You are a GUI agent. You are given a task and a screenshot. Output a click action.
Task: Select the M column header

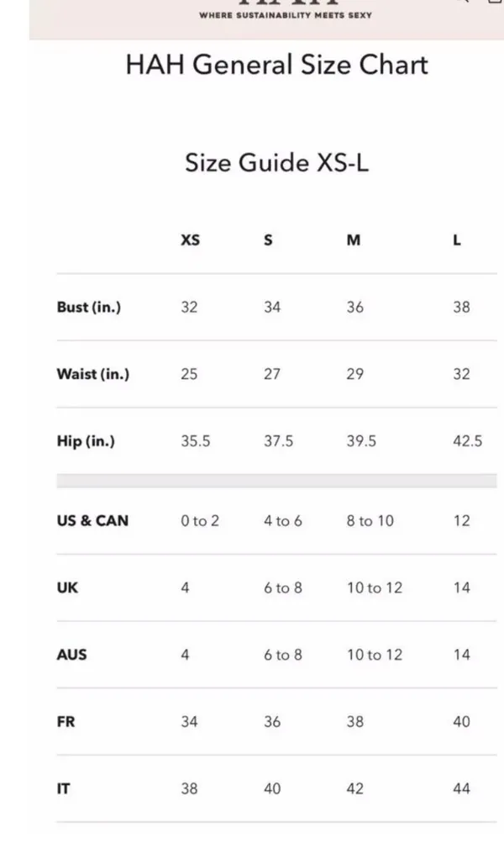click(353, 240)
